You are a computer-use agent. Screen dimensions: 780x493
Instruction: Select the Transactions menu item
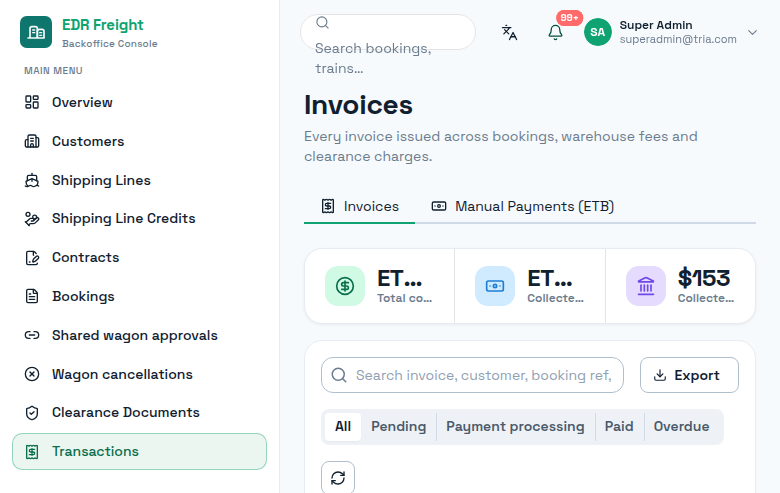click(x=139, y=452)
